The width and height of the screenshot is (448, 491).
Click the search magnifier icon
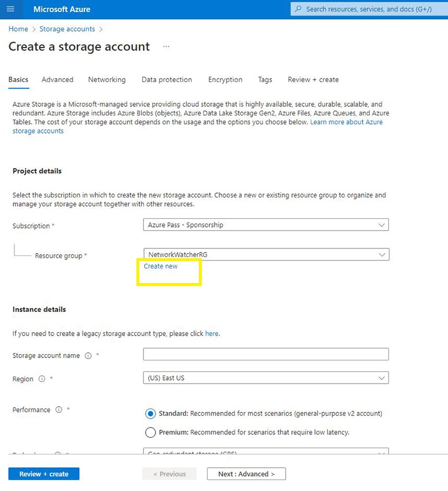298,9
